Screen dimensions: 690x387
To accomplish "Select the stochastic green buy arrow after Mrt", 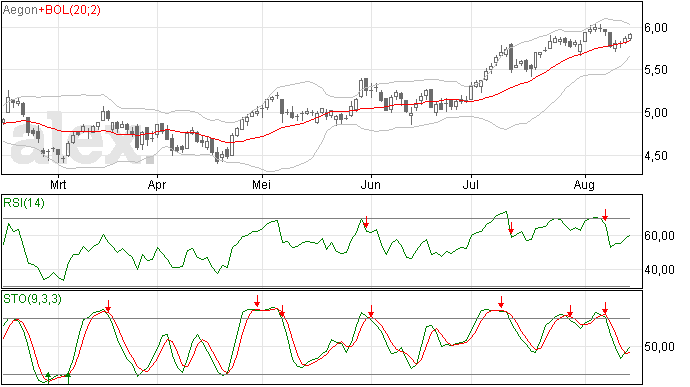I will [68, 378].
